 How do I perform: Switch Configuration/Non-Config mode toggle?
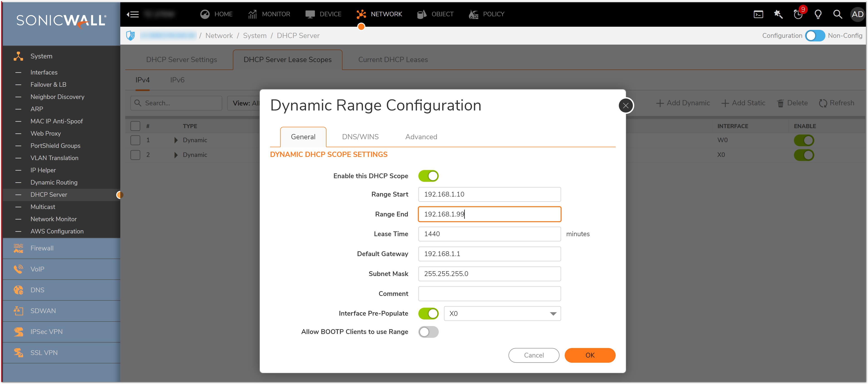click(x=815, y=35)
